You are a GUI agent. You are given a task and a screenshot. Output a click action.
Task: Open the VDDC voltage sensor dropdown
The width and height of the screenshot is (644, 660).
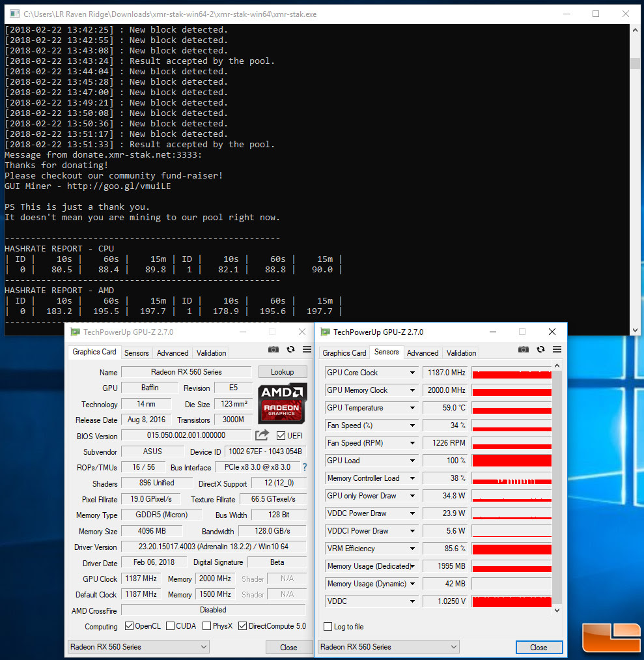click(413, 601)
